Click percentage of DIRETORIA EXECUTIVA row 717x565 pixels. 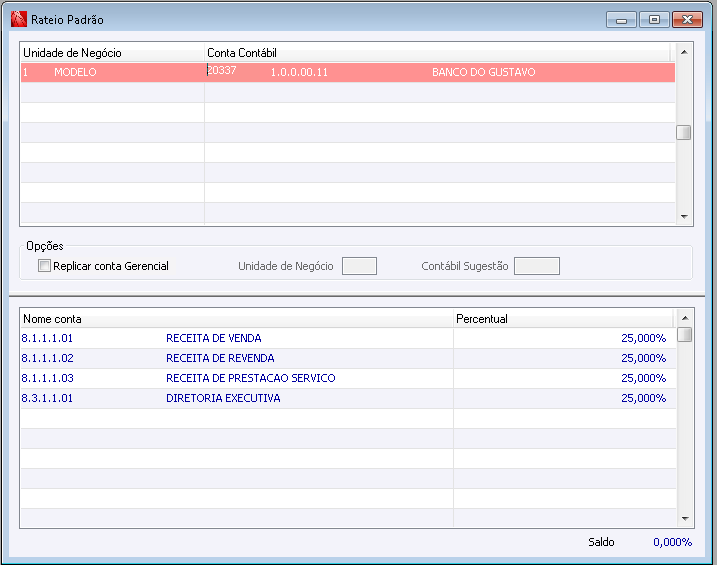pos(643,398)
